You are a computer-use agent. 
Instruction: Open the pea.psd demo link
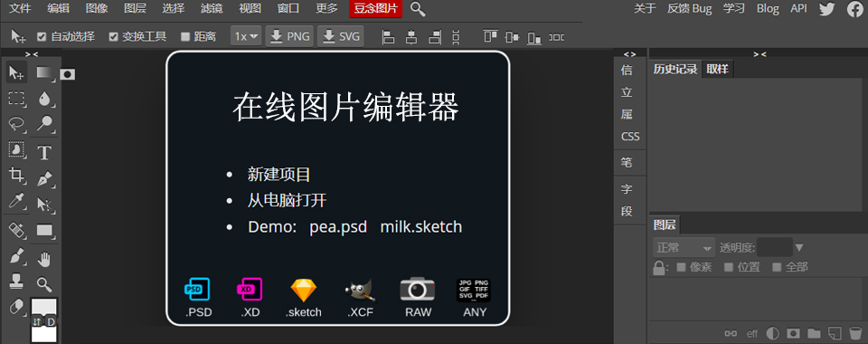pyautogui.click(x=338, y=227)
